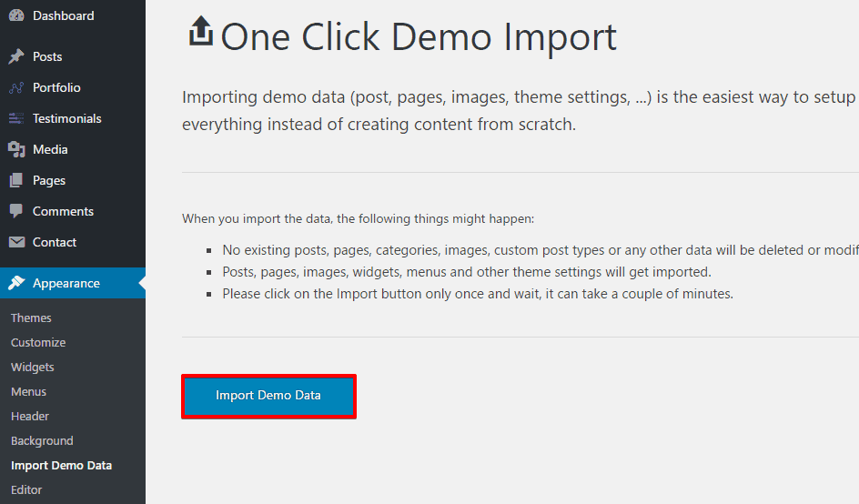The height and width of the screenshot is (504, 859).
Task: Click the Pages document icon
Action: [16, 180]
